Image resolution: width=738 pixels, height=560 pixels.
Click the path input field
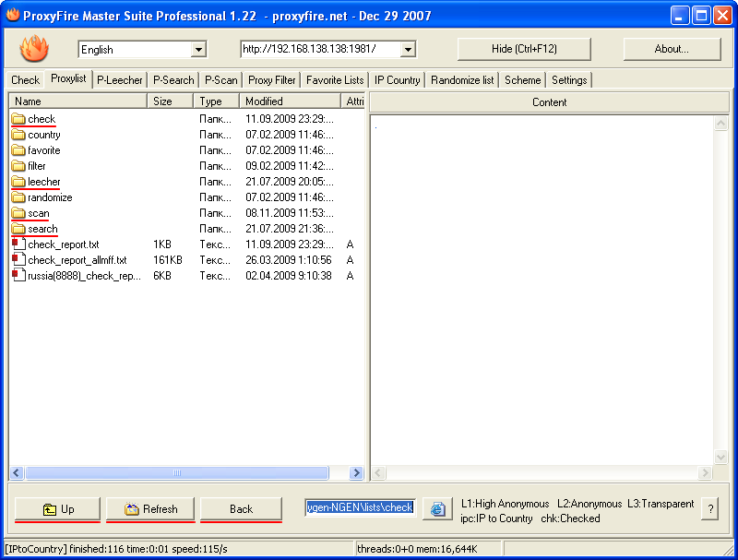coord(360,508)
